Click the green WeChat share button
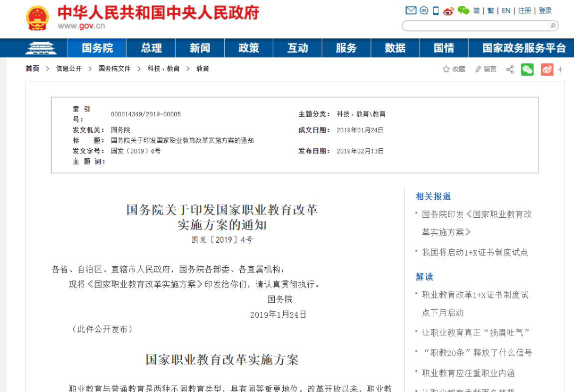 [527, 69]
